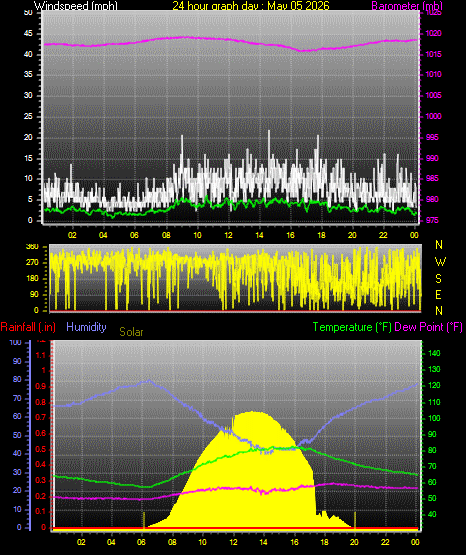Click hour 18 under the windspeed graph
Screen dimensions: 466x555
click(x=321, y=235)
